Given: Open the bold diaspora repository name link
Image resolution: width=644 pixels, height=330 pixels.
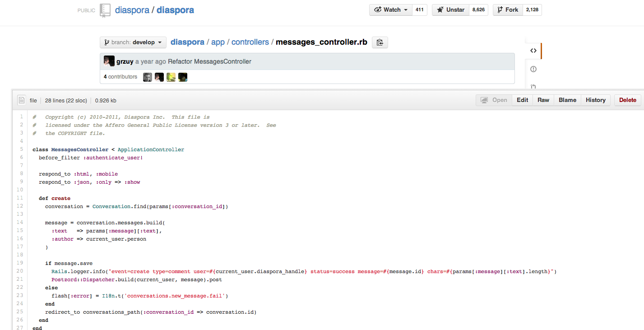Looking at the screenshot, I should [175, 10].
